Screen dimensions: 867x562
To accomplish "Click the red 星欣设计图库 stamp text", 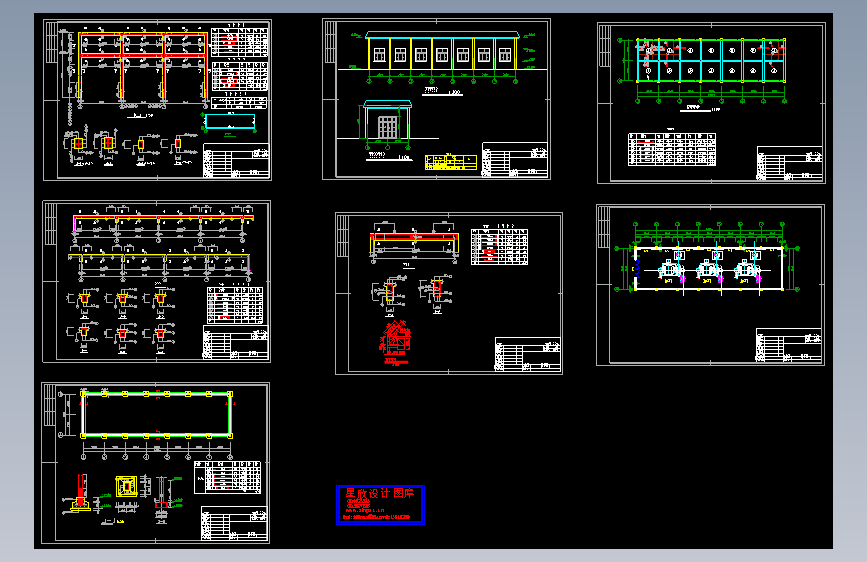I will tap(379, 493).
